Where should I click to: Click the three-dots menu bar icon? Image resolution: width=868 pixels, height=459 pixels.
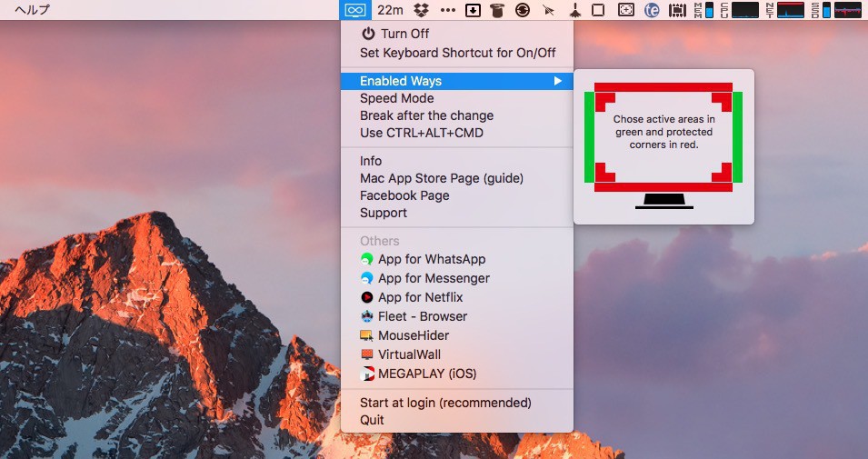click(x=447, y=10)
